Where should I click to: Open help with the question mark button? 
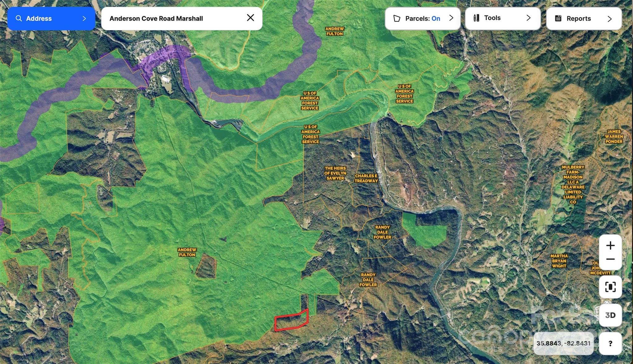click(610, 343)
